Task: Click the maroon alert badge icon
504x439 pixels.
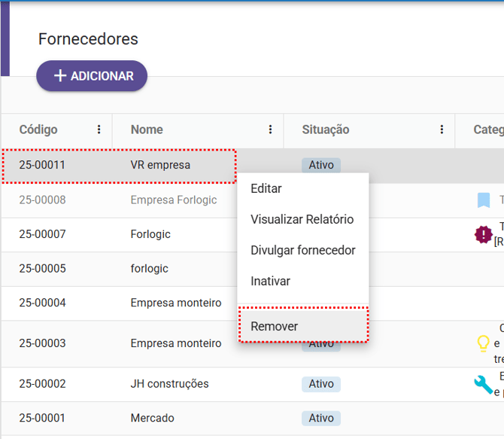Action: pos(483,235)
